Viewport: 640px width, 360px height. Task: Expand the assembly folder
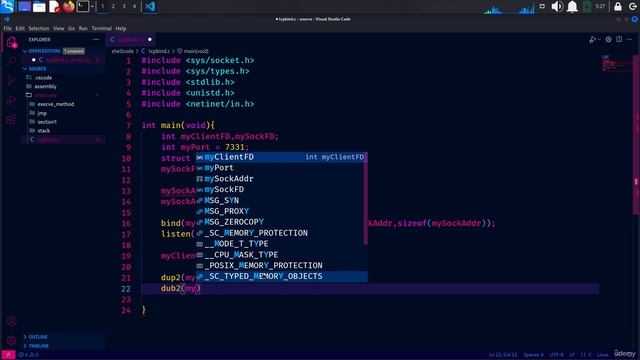(x=45, y=87)
